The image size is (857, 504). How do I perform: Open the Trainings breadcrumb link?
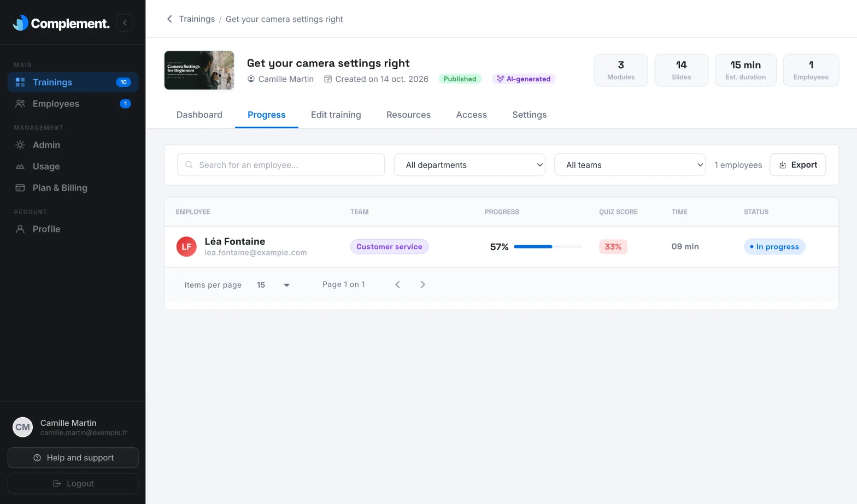coord(197,19)
